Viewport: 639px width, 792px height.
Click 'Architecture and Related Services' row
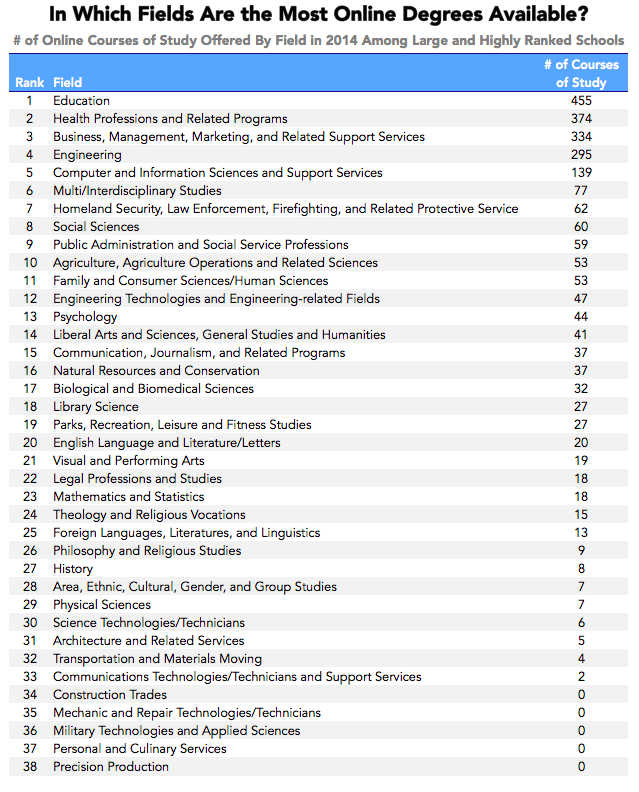pyautogui.click(x=148, y=641)
